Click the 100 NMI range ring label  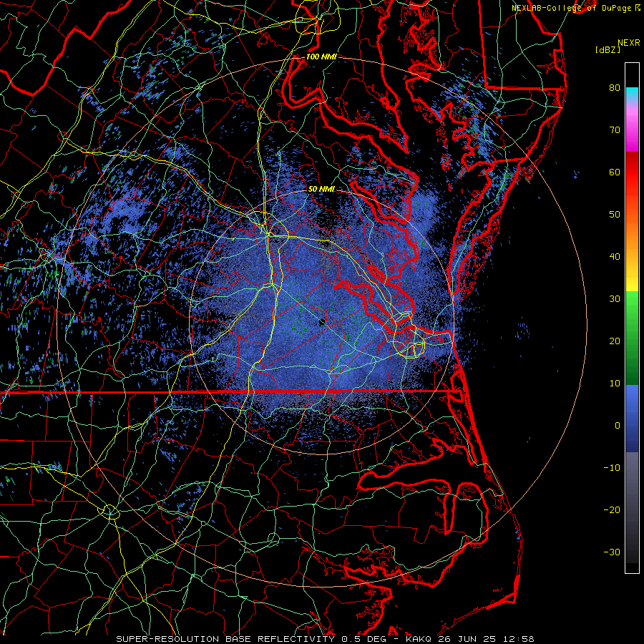tap(321, 57)
